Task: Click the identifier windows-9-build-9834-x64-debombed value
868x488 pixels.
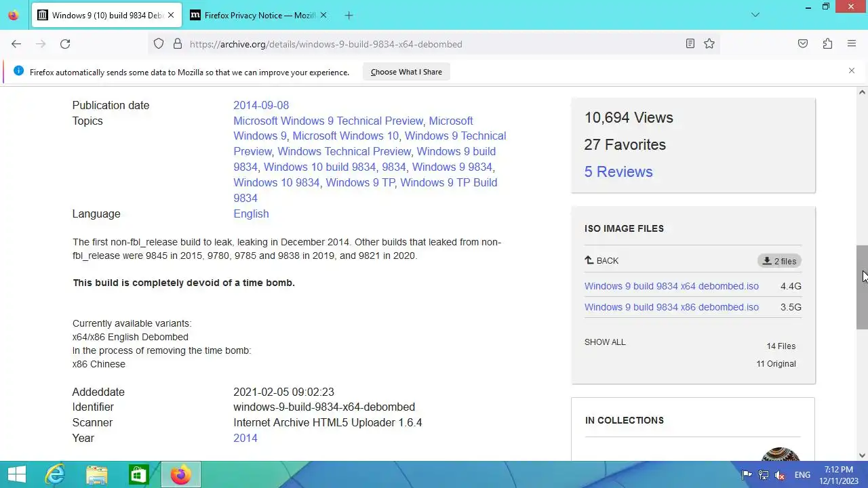Action: point(324,407)
